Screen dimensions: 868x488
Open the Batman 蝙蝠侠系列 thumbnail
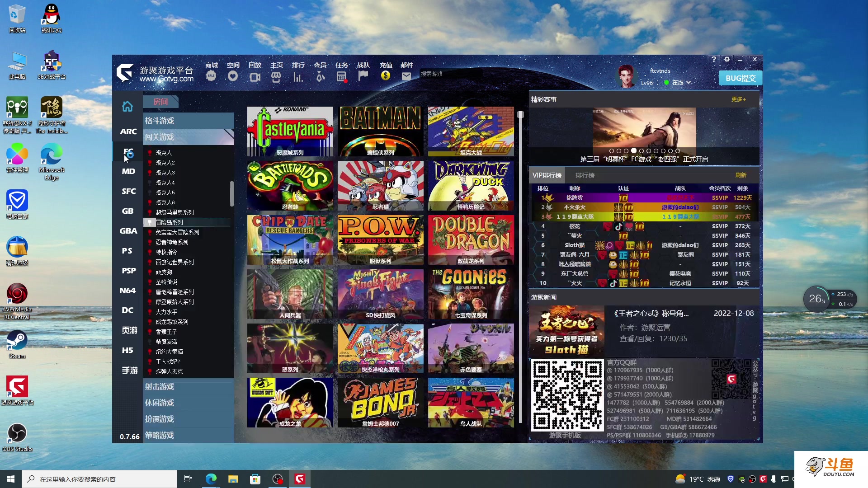click(381, 131)
